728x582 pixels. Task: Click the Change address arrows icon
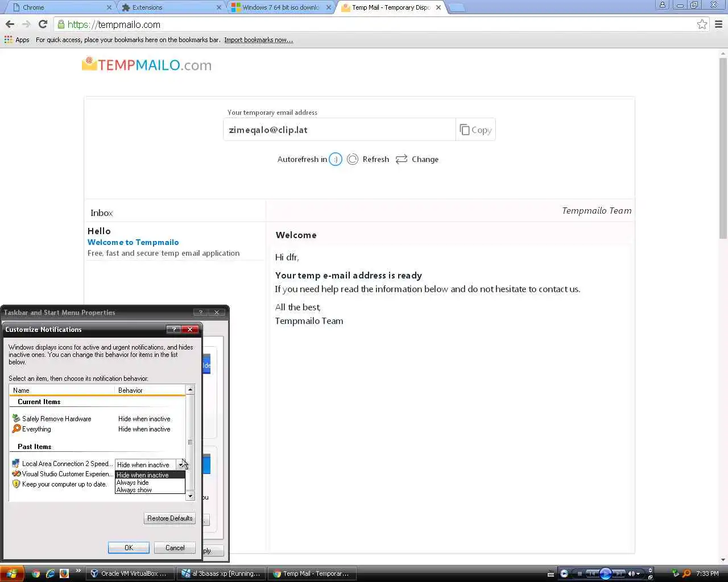(x=402, y=159)
